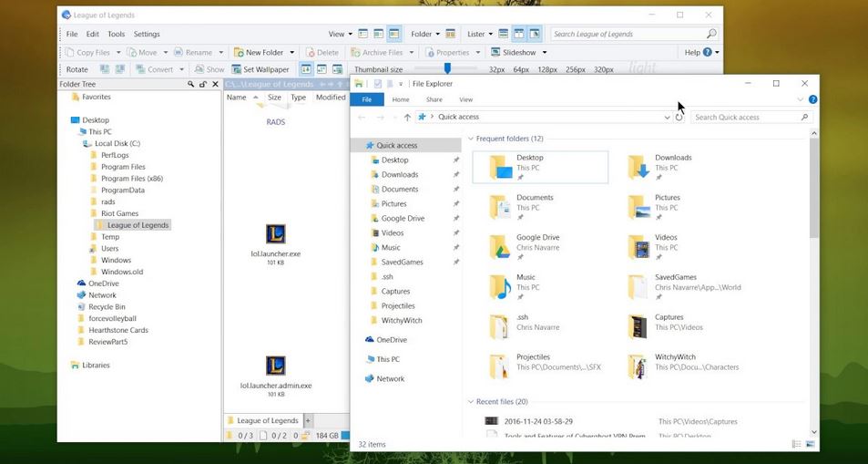Open the Slideshow dropdown arrow
This screenshot has height=464, width=868.
[544, 52]
